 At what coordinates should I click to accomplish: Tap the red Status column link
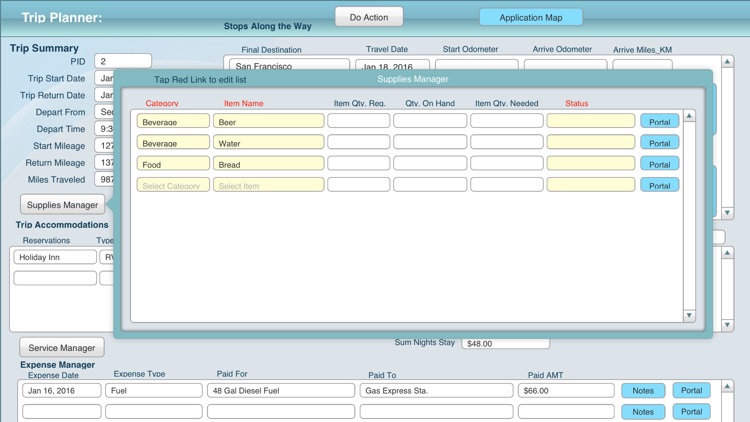(x=576, y=103)
